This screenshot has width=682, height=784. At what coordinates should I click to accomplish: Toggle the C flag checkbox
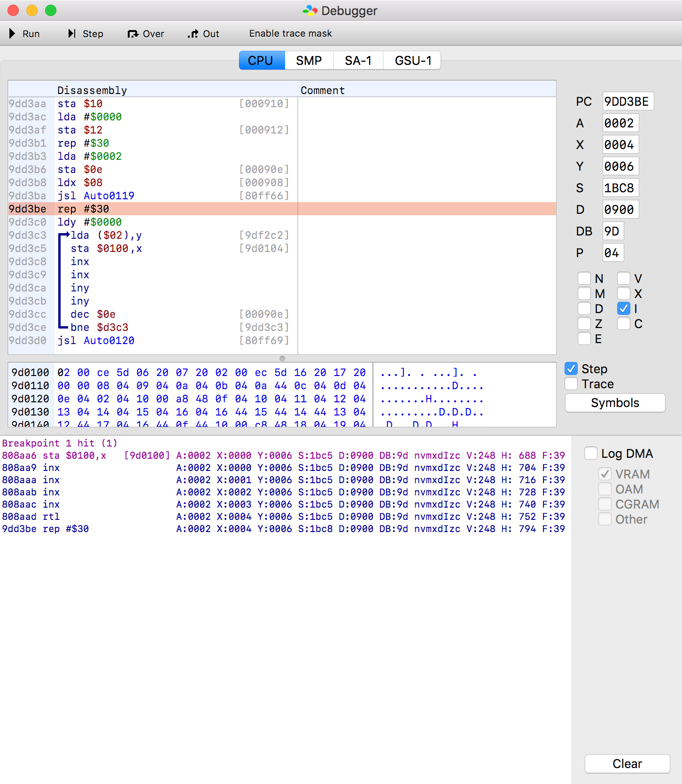(624, 323)
